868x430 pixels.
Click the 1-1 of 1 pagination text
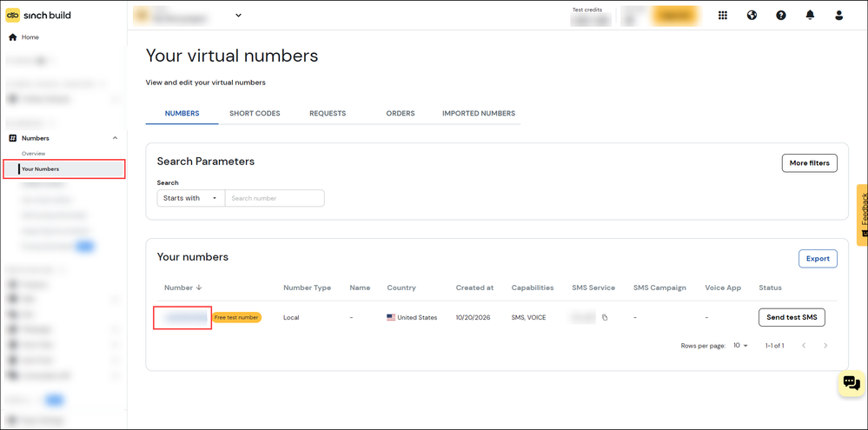tap(774, 346)
